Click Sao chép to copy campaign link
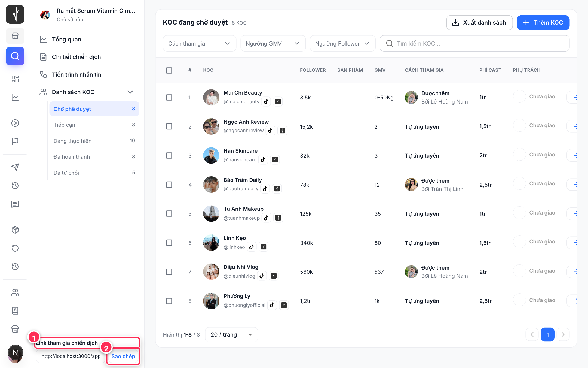The height and width of the screenshot is (368, 588). (123, 356)
